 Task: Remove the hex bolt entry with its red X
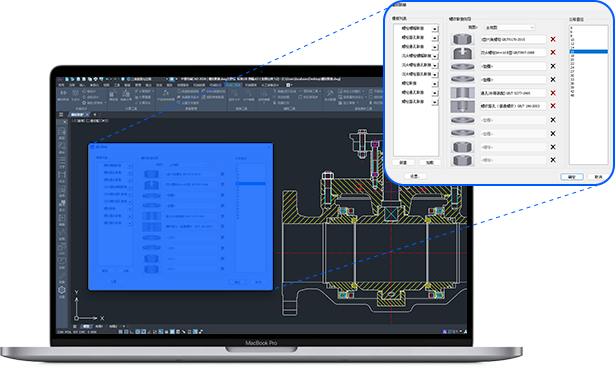[553, 39]
